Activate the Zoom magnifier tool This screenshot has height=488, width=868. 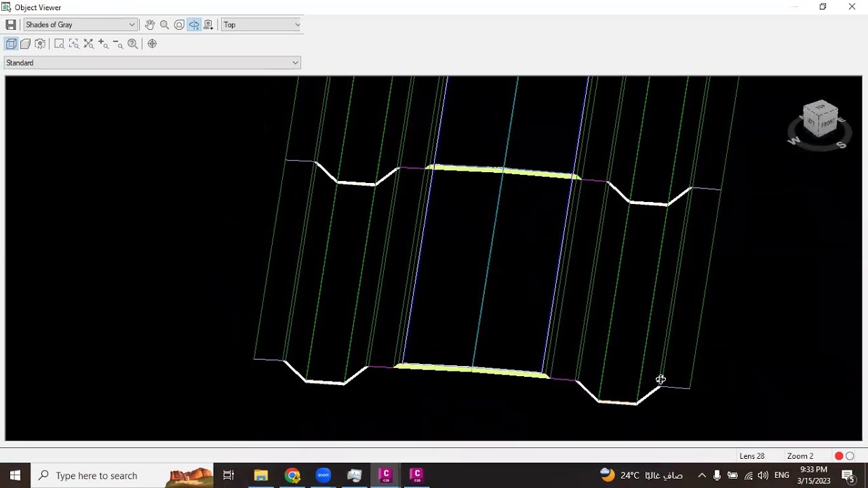(164, 24)
